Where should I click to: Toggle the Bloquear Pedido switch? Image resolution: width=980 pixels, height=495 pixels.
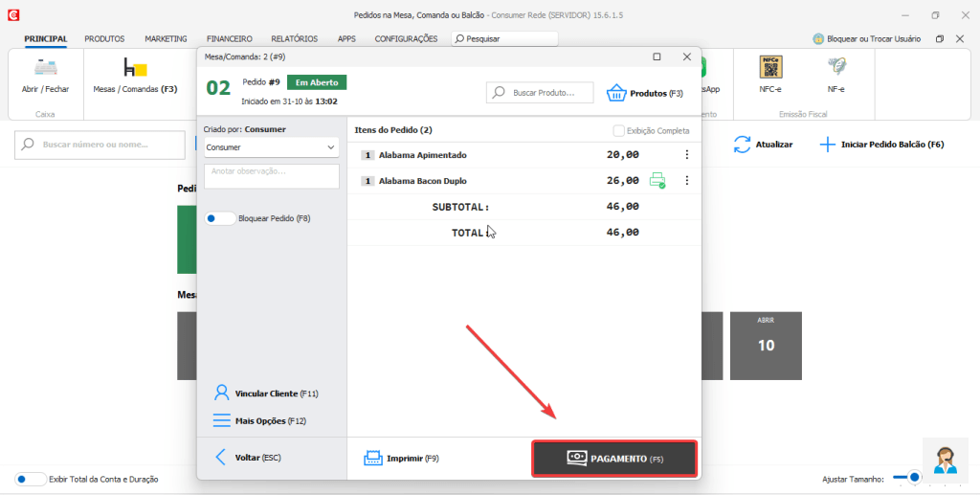click(220, 218)
